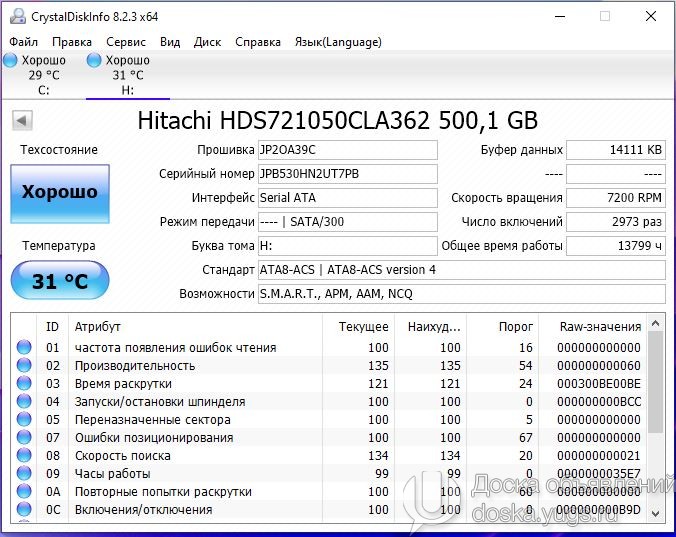Click the status icon for attribute 01
Screen dimensions: 676x537
[x=24, y=347]
